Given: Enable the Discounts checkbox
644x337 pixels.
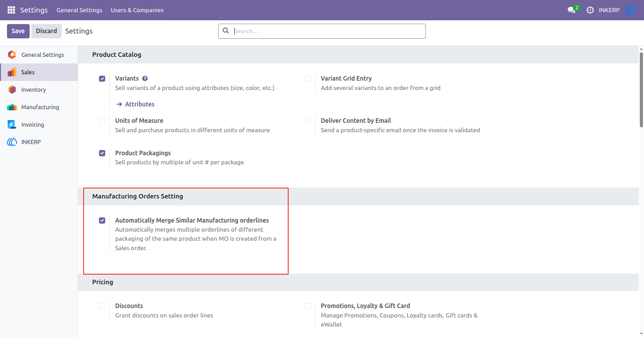Looking at the screenshot, I should tap(102, 306).
